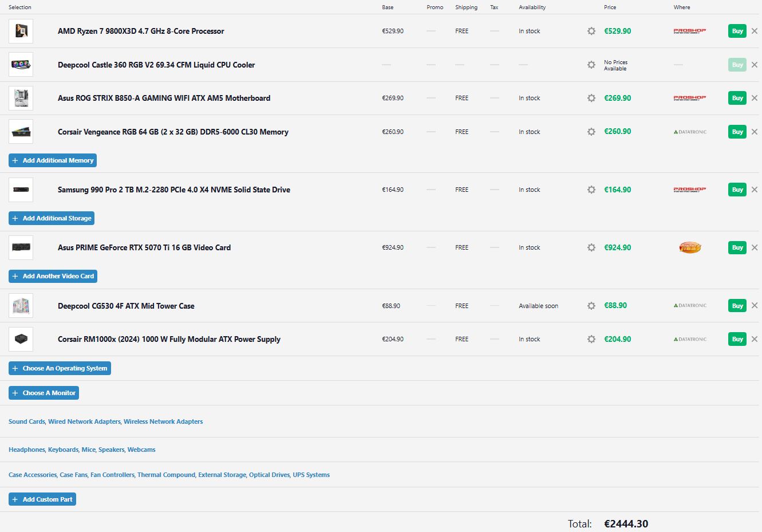This screenshot has width=762, height=532.
Task: Click Add Additional Storage button
Action: [52, 218]
